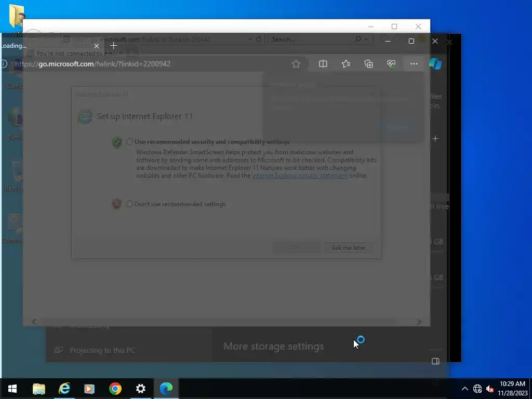This screenshot has height=399, width=532.
Task: Open Edge split screen view
Action: [x=323, y=64]
